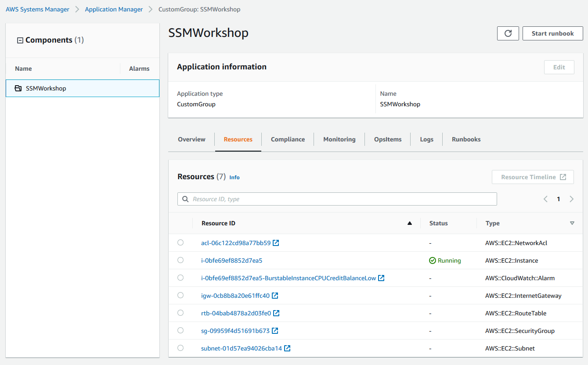Switch to the Resources tab
This screenshot has height=365, width=588.
[x=238, y=139]
